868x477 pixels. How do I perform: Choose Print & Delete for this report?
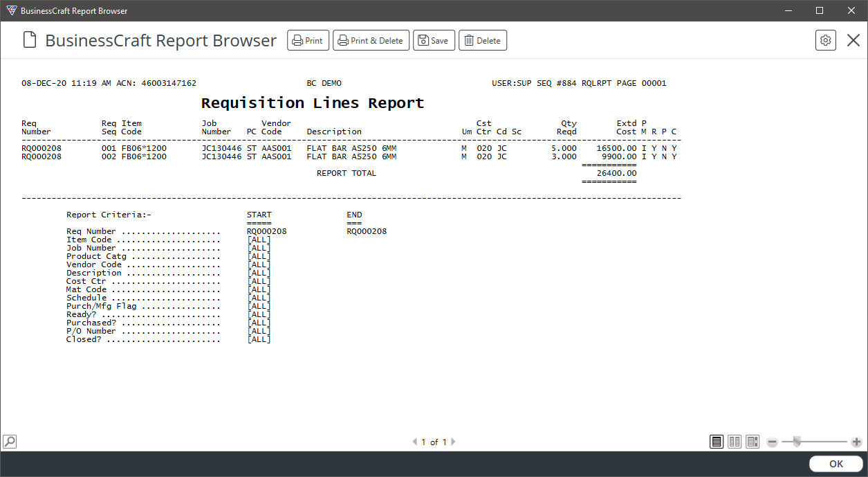[x=371, y=41]
